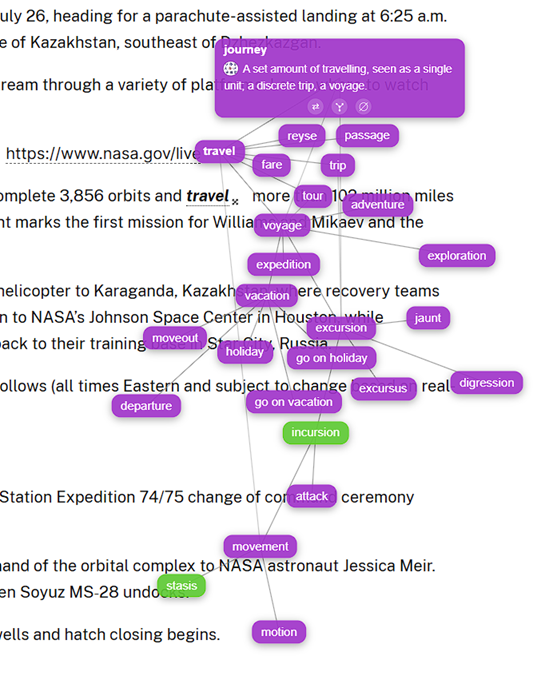Click the text 'helicopter to Karaganda'

coord(89,291)
